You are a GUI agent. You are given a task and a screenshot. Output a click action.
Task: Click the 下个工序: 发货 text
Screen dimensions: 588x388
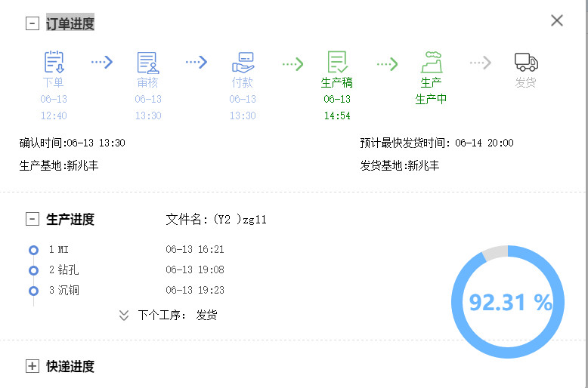click(x=178, y=316)
